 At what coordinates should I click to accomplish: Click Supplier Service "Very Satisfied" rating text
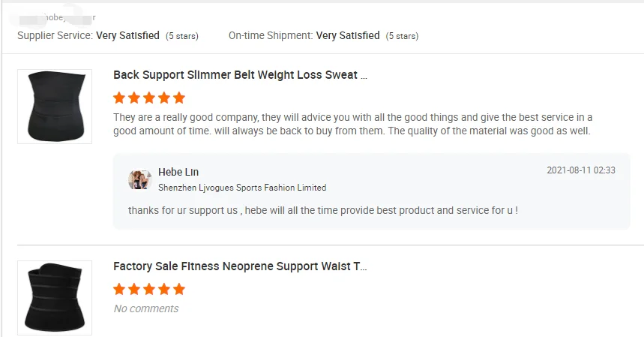point(127,35)
